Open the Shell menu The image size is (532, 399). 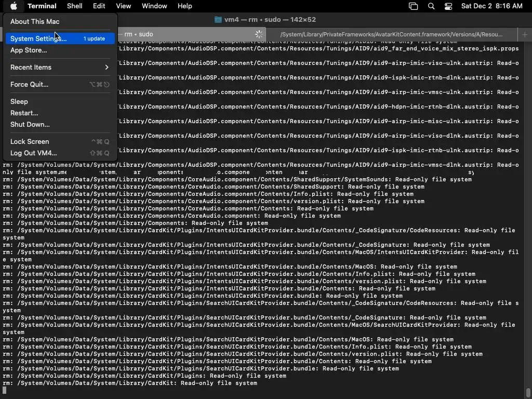[x=75, y=6]
